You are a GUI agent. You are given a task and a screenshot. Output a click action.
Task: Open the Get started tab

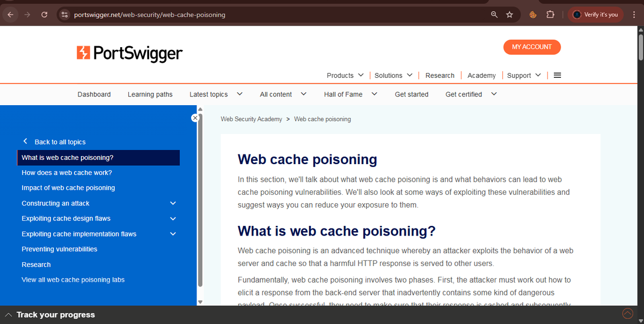click(412, 94)
